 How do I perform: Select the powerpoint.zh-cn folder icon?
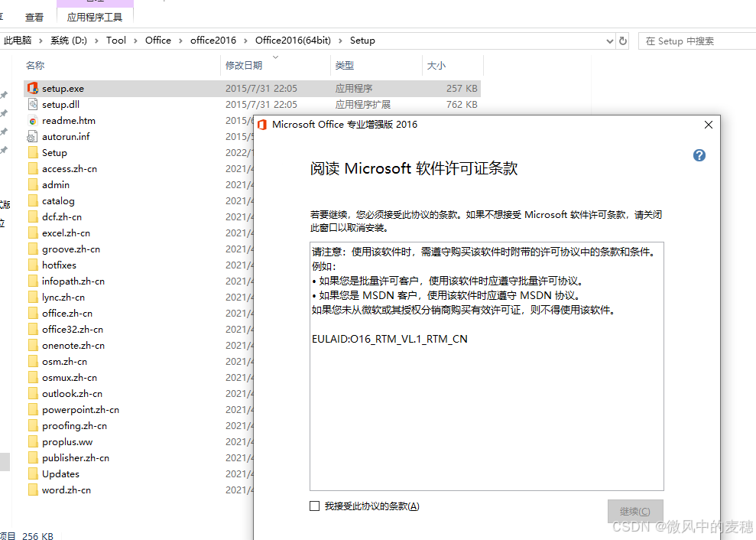pyautogui.click(x=33, y=410)
